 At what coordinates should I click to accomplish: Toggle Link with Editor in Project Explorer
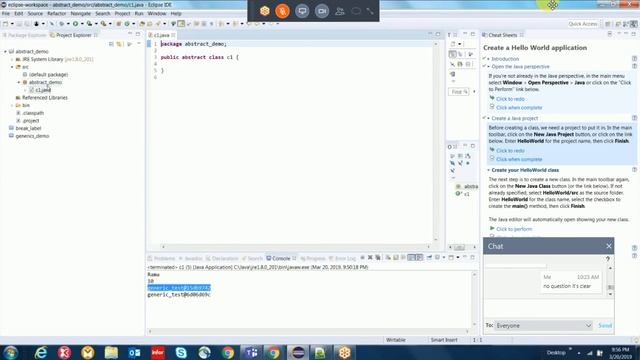[119, 44]
